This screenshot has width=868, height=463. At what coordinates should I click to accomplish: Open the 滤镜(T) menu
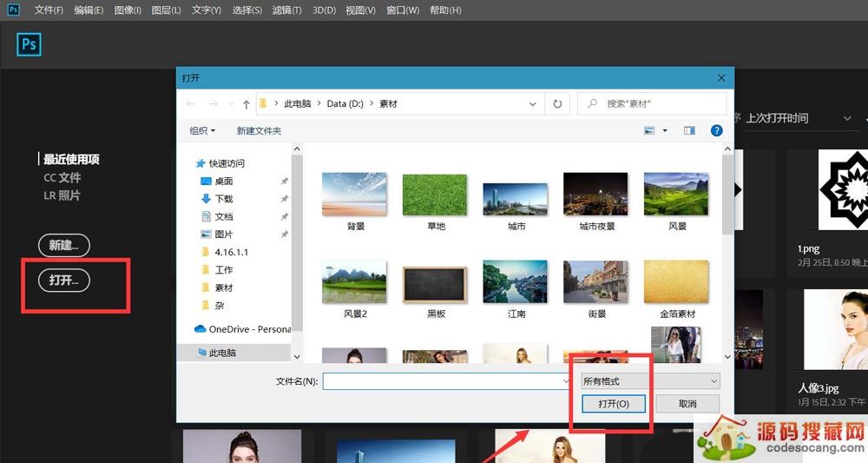(286, 10)
